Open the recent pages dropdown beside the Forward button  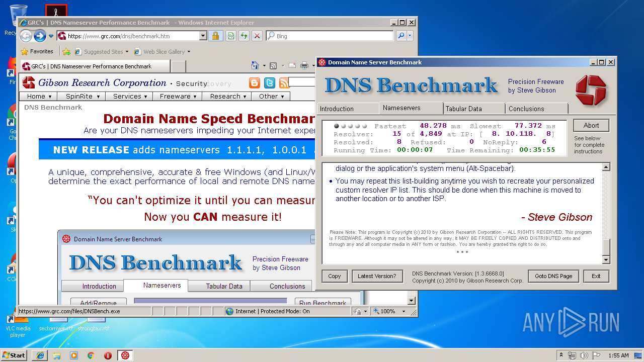coord(51,36)
